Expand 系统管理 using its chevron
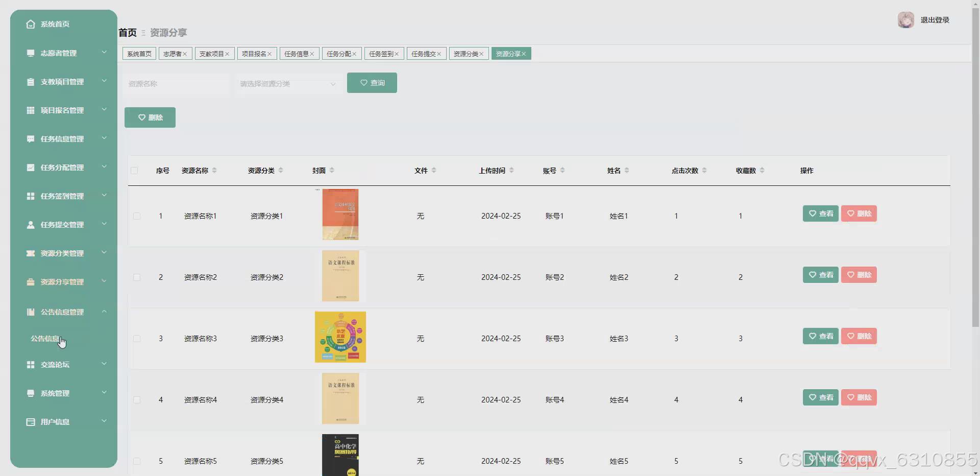 click(x=104, y=392)
